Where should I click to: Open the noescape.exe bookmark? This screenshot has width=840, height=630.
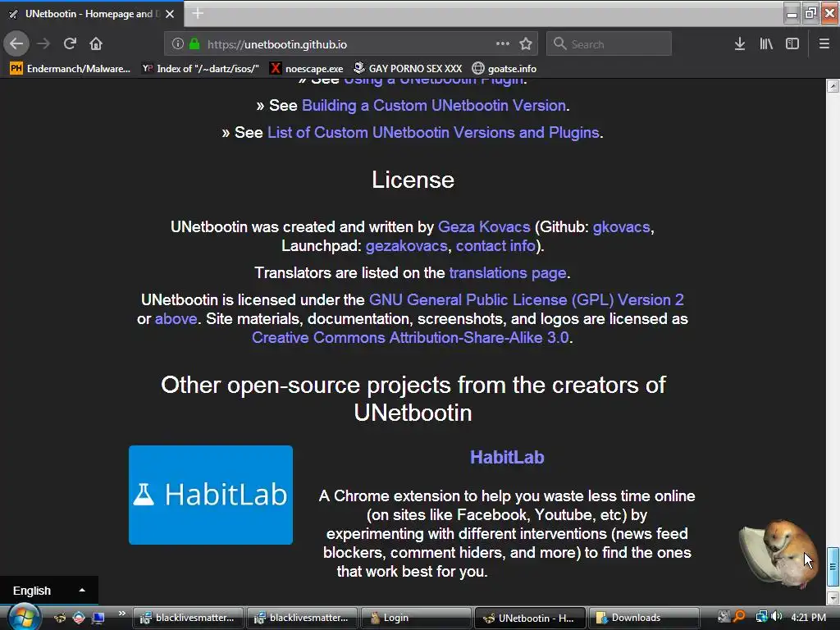point(307,69)
